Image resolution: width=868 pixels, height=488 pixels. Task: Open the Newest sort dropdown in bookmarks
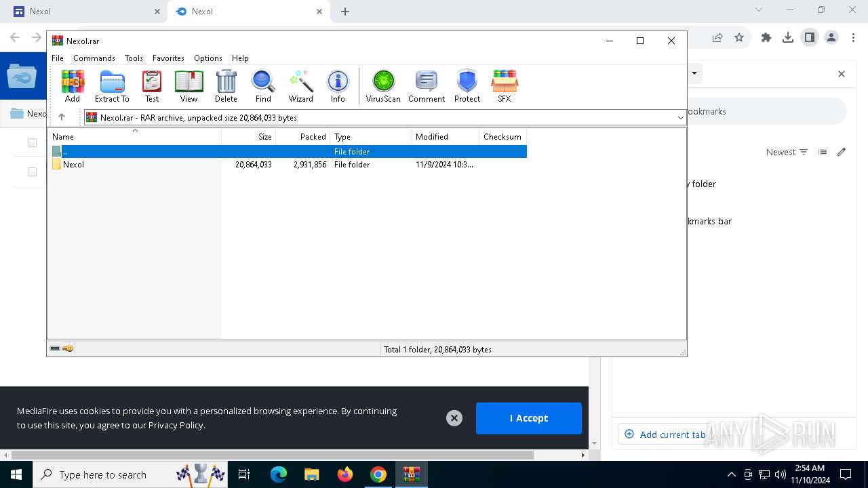787,152
